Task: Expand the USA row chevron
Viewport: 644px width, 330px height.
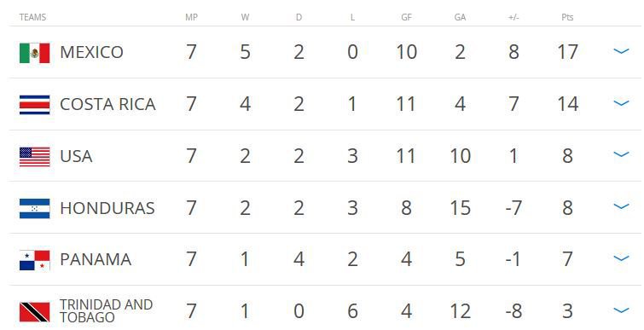Action: tap(621, 154)
